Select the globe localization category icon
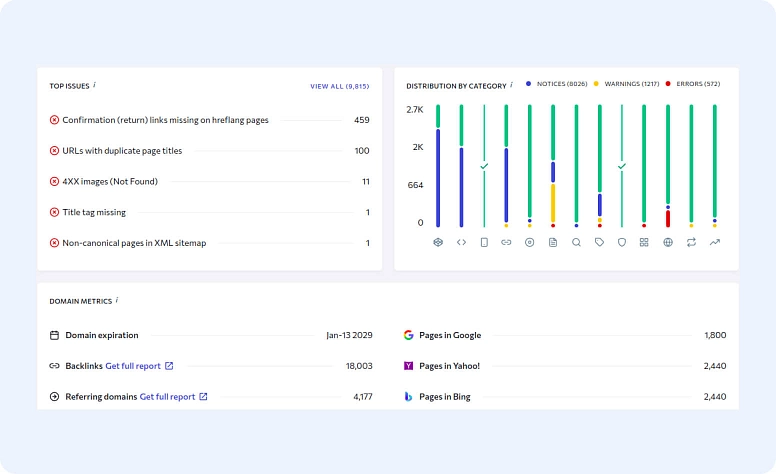The height and width of the screenshot is (474, 776). 668,242
